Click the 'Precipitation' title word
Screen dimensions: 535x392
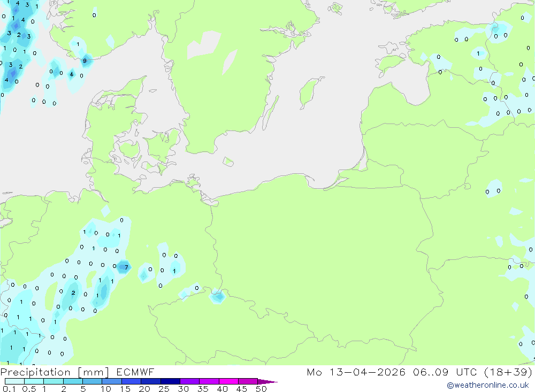pos(35,372)
